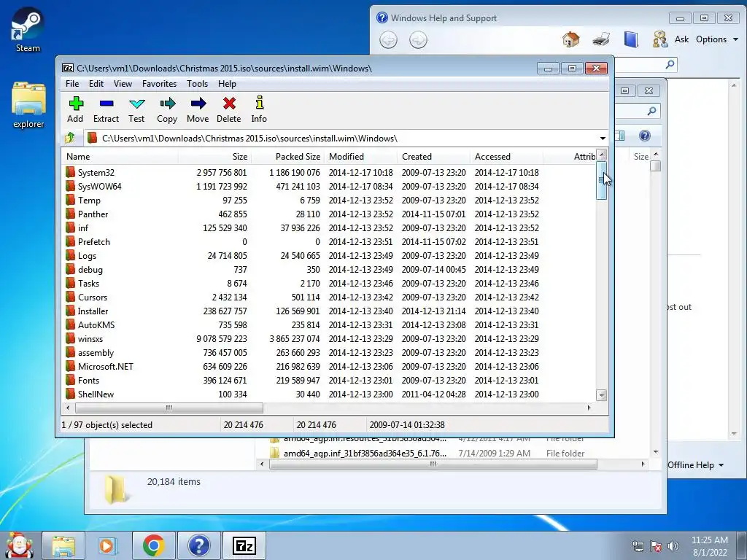
Task: Open the Help menu in 7-Zip
Action: (x=228, y=84)
